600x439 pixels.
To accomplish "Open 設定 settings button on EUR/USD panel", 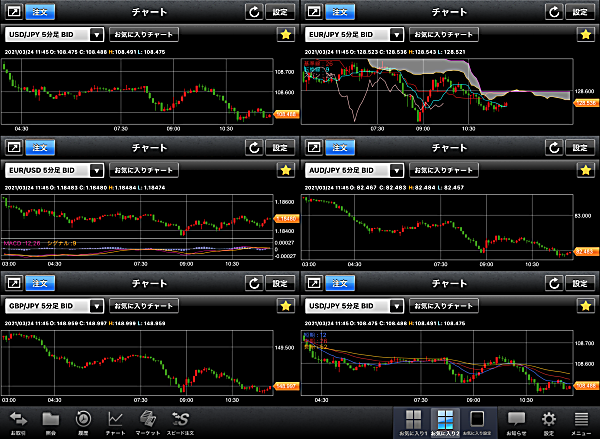I will 280,147.
